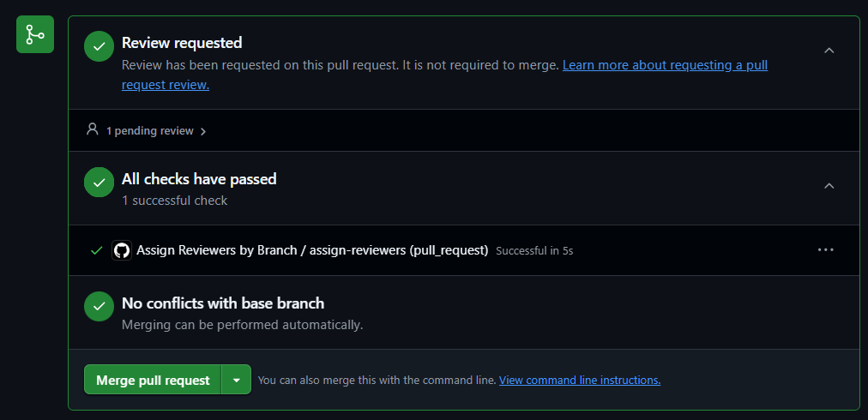Click the Review requested green checkmark icon
This screenshot has width=868, height=420.
99,46
